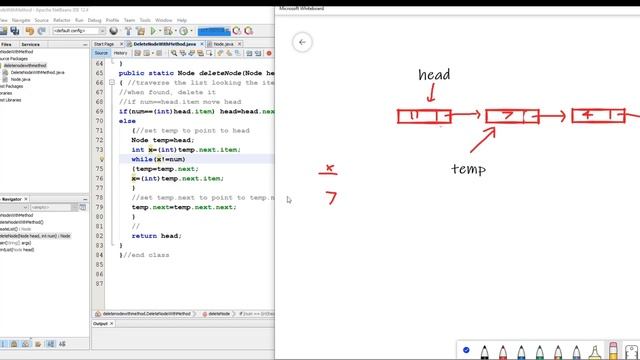The image size is (640, 360).
Task: Switch to the Files tab
Action: 6,44
